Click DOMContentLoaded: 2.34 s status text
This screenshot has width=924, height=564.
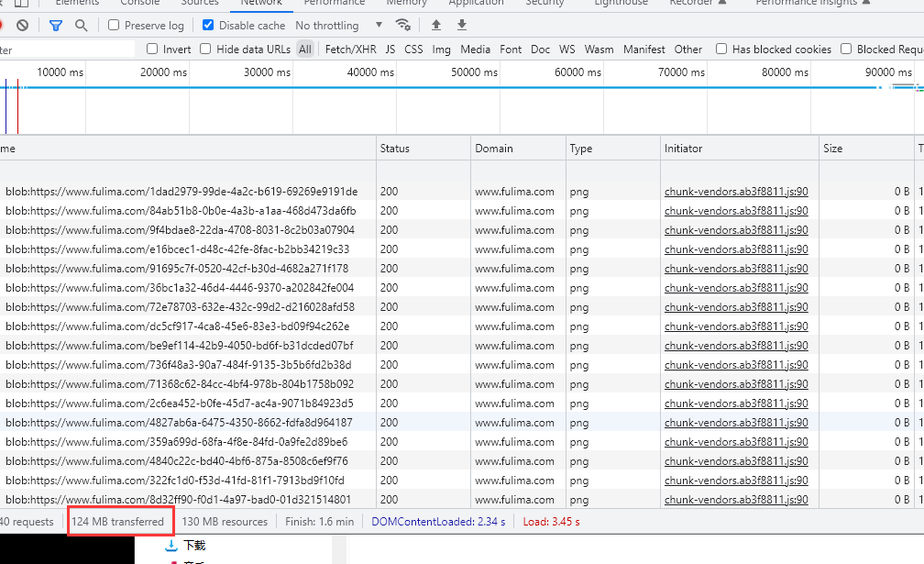coord(438,522)
